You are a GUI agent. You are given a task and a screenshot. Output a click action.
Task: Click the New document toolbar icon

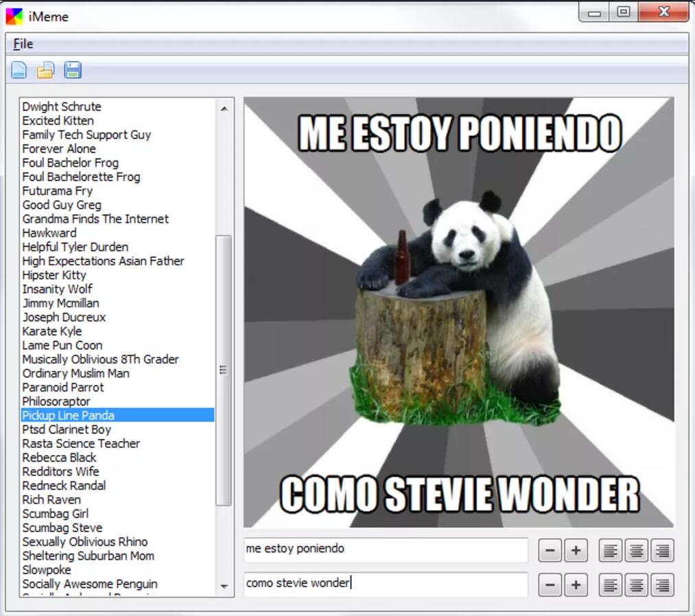19,70
